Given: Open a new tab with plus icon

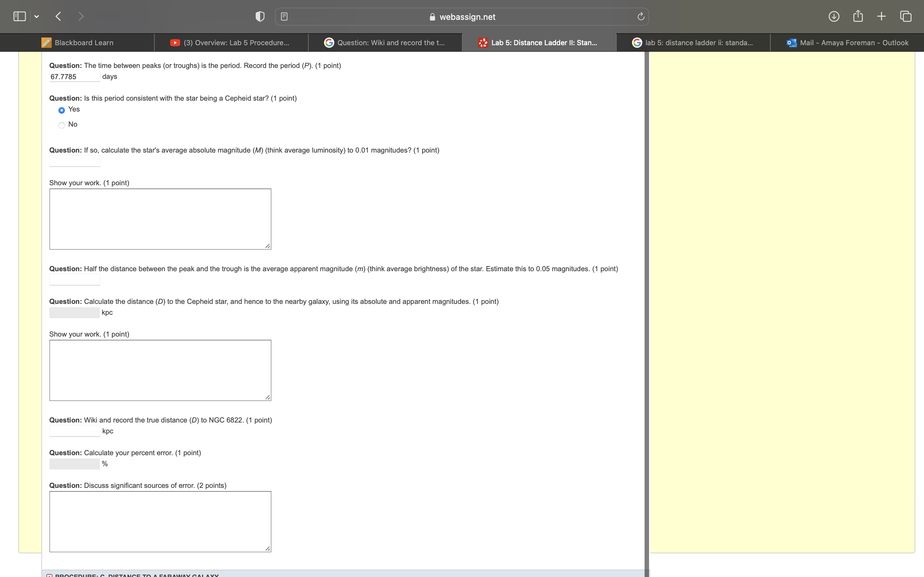Looking at the screenshot, I should [x=881, y=16].
